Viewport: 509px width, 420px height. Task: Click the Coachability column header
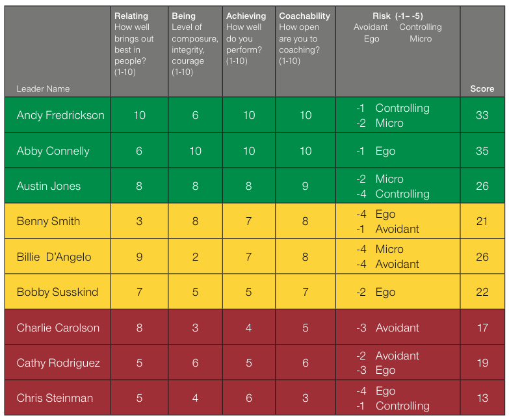point(304,16)
